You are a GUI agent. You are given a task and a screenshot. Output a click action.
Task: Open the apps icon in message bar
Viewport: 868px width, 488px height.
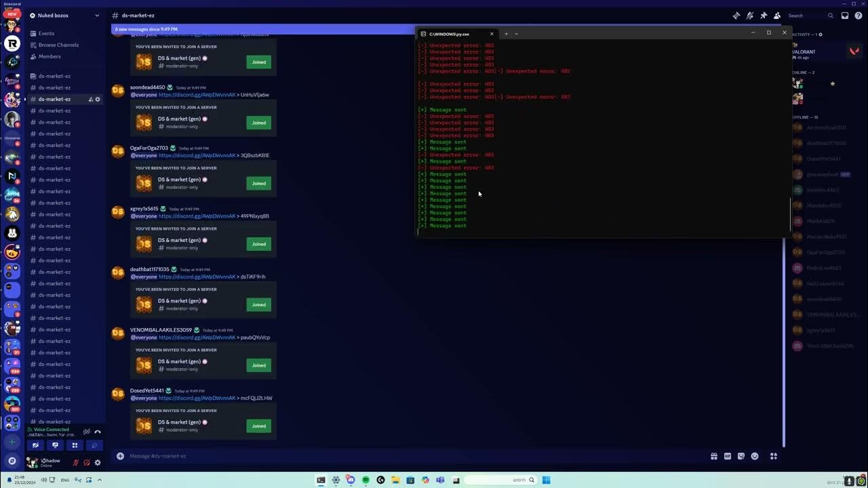point(774,456)
